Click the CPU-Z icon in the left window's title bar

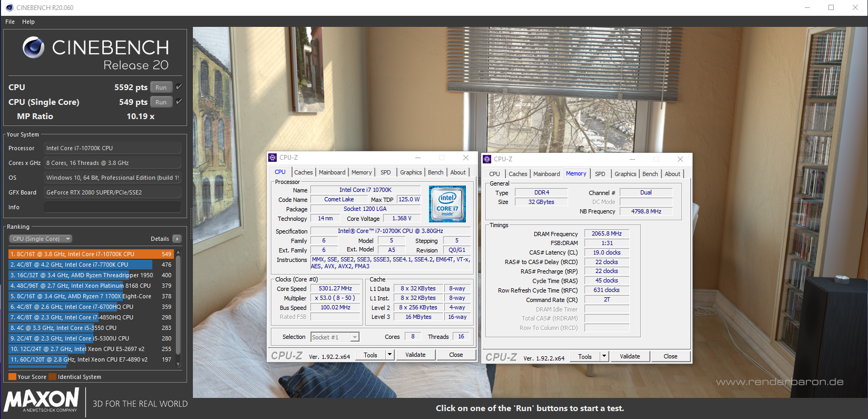click(272, 158)
